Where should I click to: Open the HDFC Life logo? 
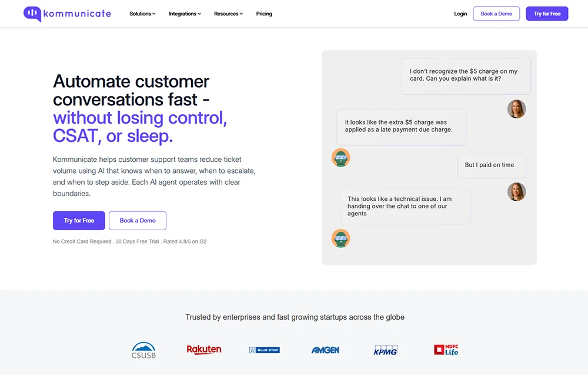446,350
